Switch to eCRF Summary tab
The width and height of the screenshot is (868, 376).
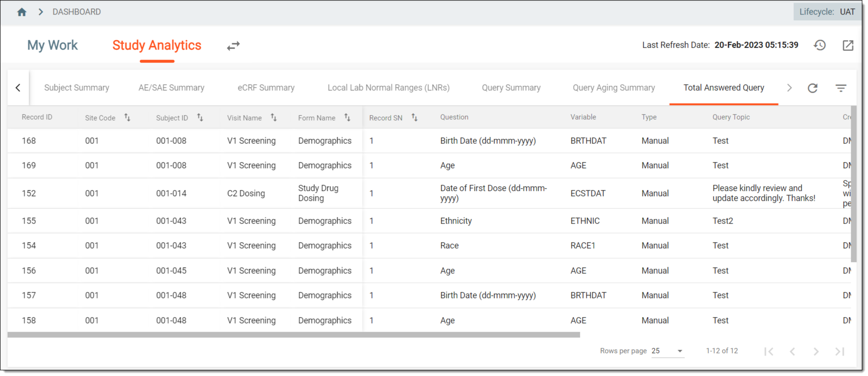click(266, 88)
